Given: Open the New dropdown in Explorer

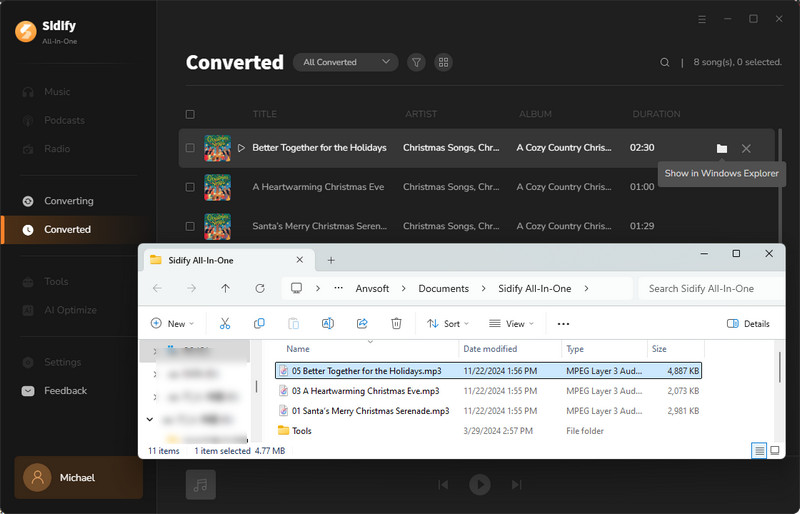Looking at the screenshot, I should pyautogui.click(x=172, y=324).
